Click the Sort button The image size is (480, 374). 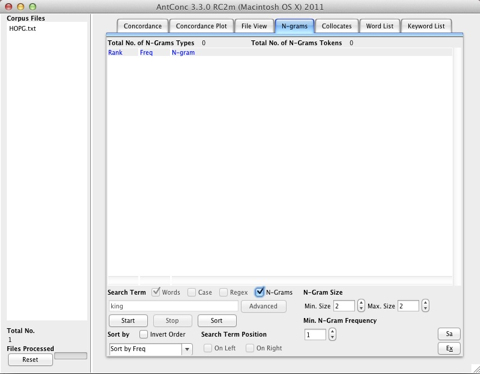tap(217, 320)
